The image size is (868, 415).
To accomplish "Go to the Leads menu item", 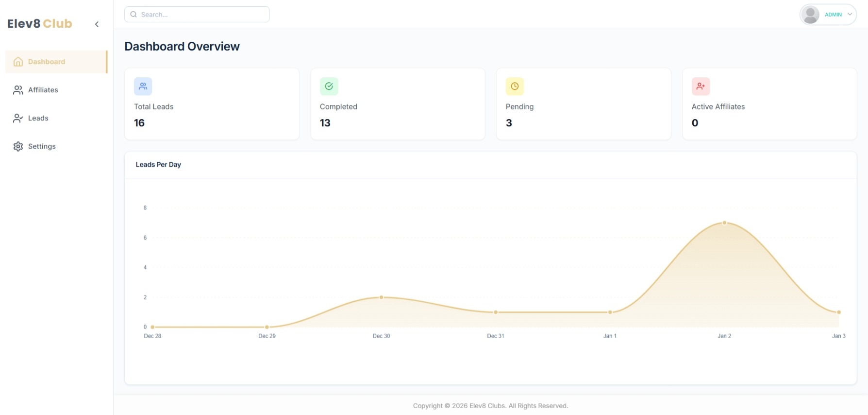I will click(38, 118).
